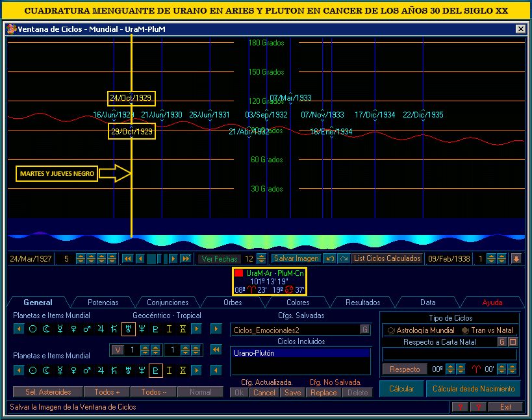Open the Conjunciones tab

pyautogui.click(x=168, y=303)
